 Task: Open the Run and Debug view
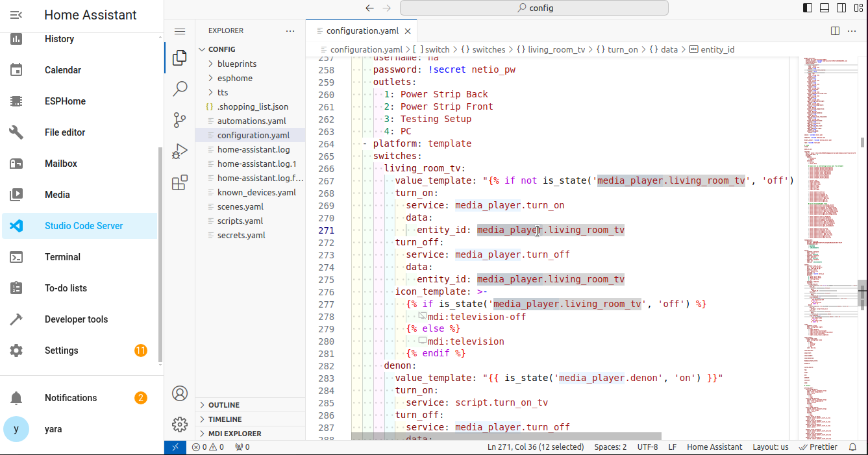tap(180, 151)
